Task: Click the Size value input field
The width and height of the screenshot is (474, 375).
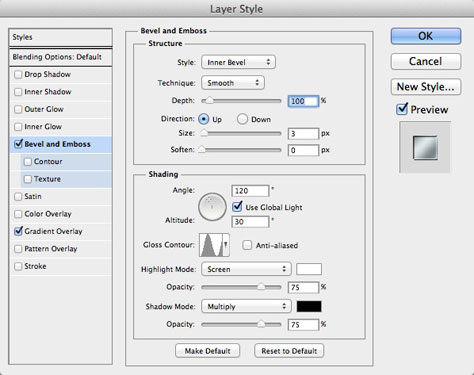Action: pyautogui.click(x=303, y=134)
